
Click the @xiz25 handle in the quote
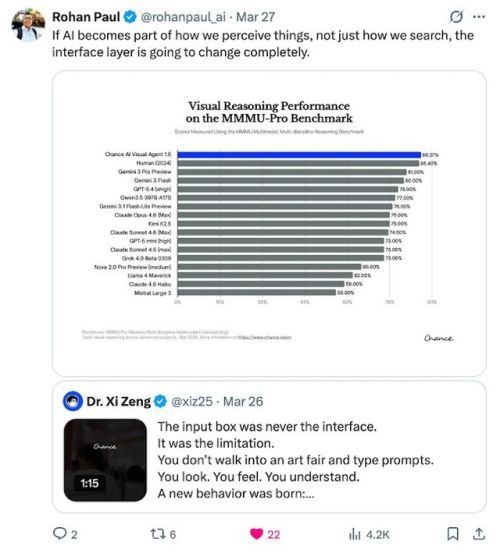tap(192, 401)
